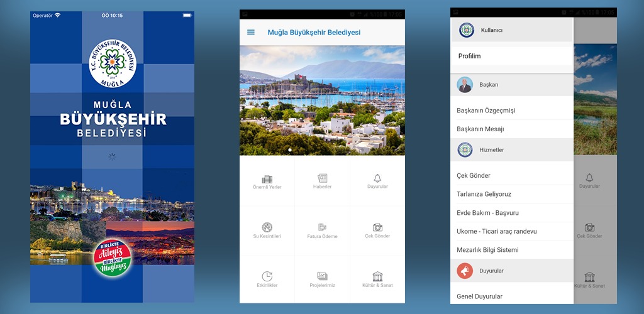This screenshot has width=644, height=314.
Task: Click Muğla Büyükşehir Belediyesi app title
Action: pos(314,33)
